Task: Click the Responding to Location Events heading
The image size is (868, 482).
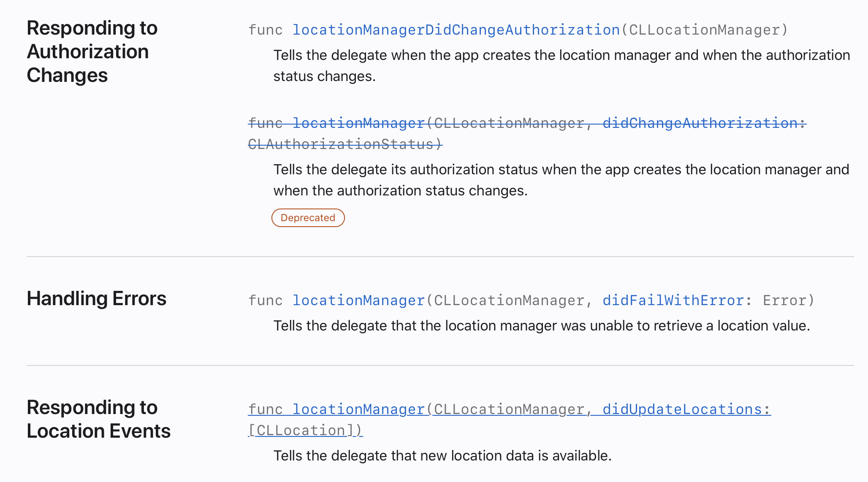Action: [x=98, y=419]
